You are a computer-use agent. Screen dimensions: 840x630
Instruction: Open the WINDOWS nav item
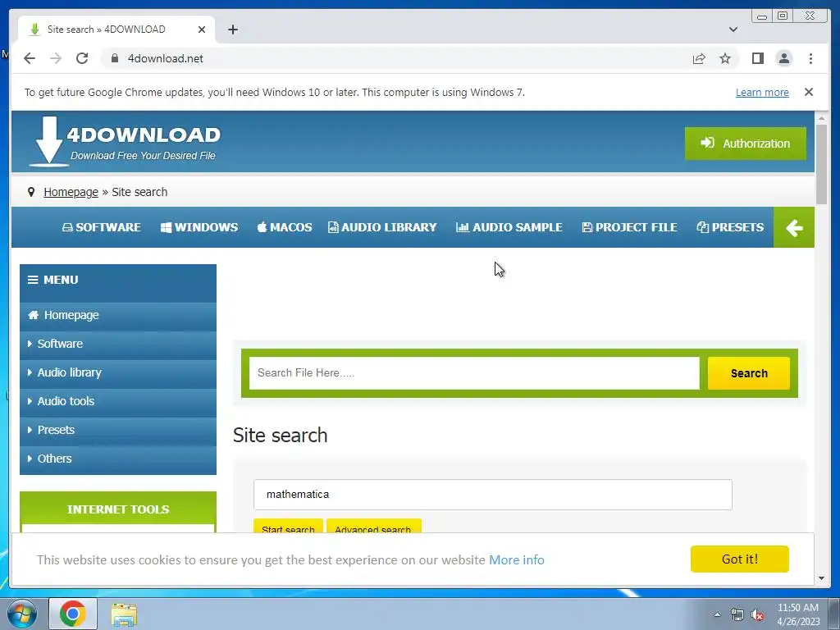(x=199, y=227)
